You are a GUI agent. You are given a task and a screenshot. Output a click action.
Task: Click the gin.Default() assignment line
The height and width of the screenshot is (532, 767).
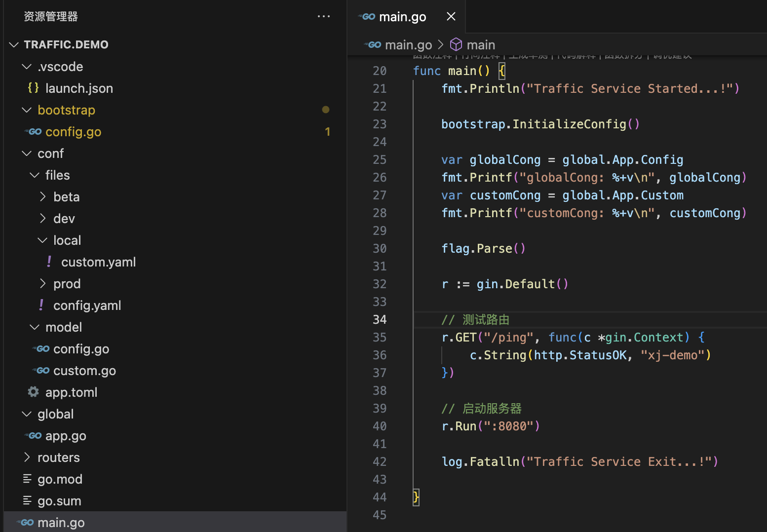[x=505, y=284]
